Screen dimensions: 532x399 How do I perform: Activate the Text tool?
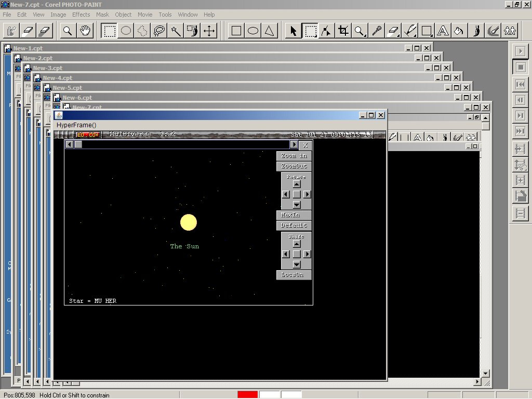coord(443,31)
